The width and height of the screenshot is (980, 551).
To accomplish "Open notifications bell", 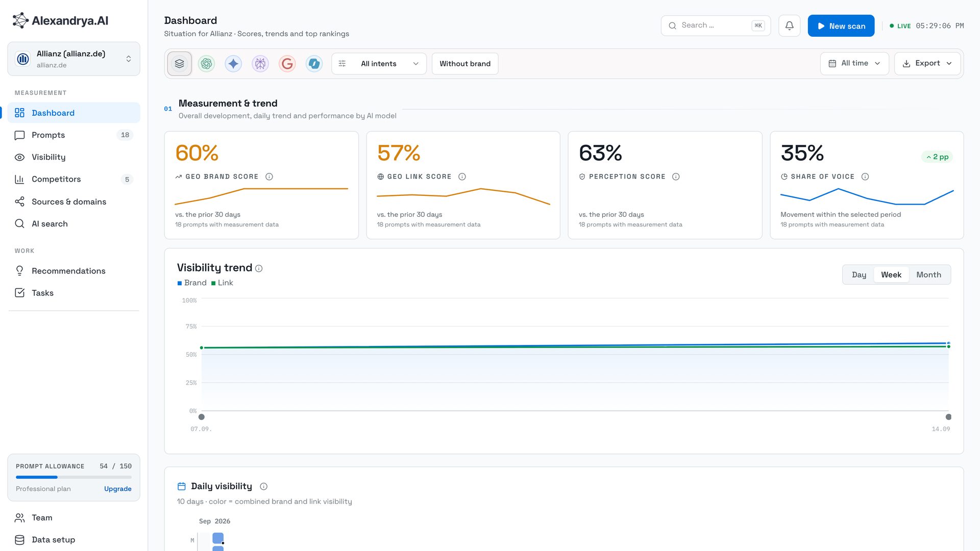I will tap(789, 26).
